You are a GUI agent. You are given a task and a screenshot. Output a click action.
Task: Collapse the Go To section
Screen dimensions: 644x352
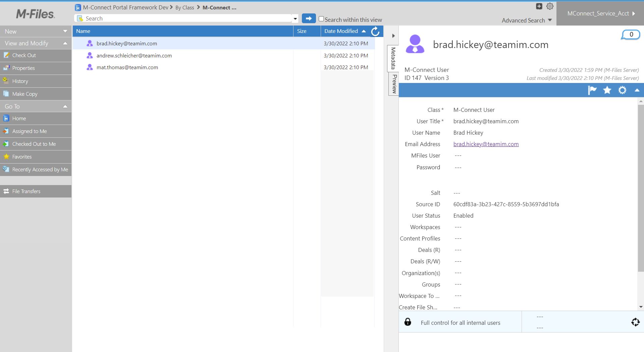pos(65,106)
